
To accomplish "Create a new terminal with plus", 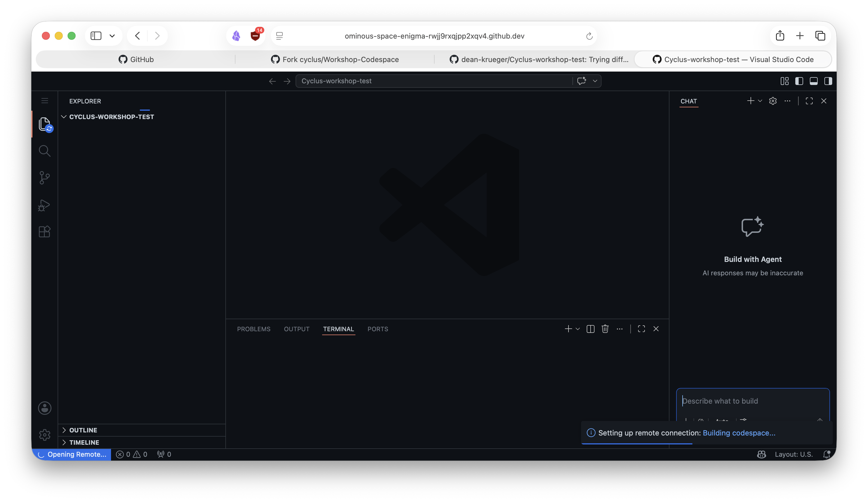I will click(x=568, y=329).
